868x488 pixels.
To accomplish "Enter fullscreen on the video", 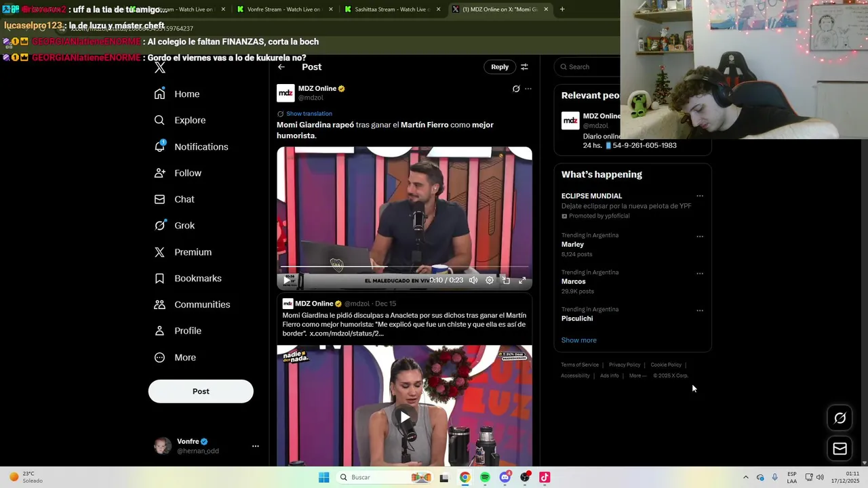I will [522, 280].
